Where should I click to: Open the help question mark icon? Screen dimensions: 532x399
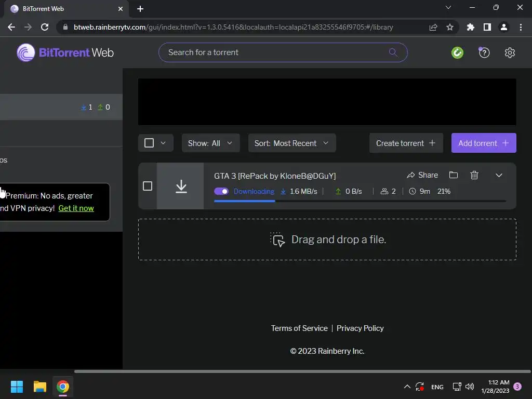(x=484, y=52)
